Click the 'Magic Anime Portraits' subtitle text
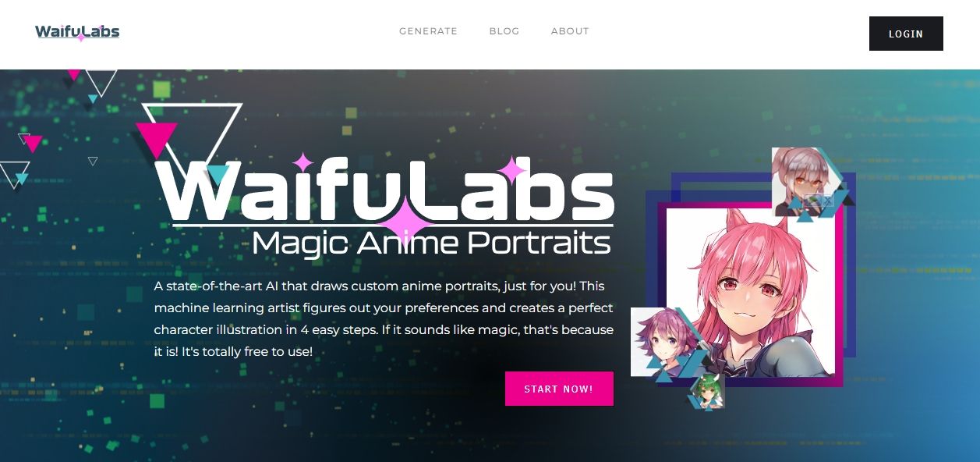980x462 pixels. pyautogui.click(x=431, y=243)
